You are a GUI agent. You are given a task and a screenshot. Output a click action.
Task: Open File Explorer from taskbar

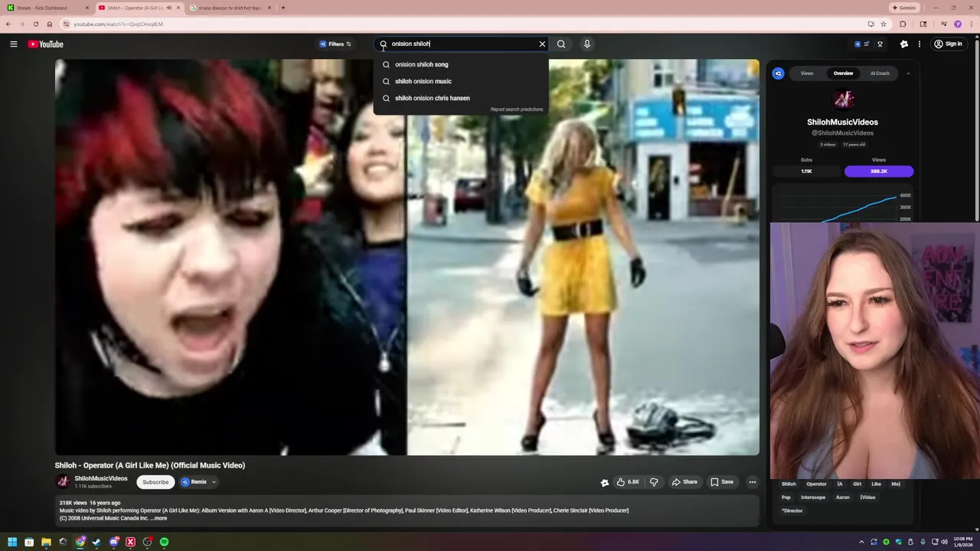(x=46, y=542)
